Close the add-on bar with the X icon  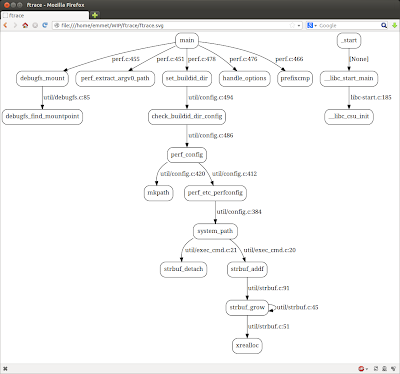coord(5,369)
